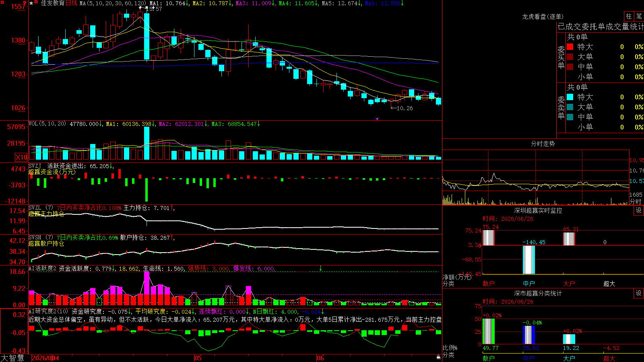Image resolution: width=644 pixels, height=362 pixels.
Task: Click the teal 大单 sell order swatch
Action: (x=570, y=107)
